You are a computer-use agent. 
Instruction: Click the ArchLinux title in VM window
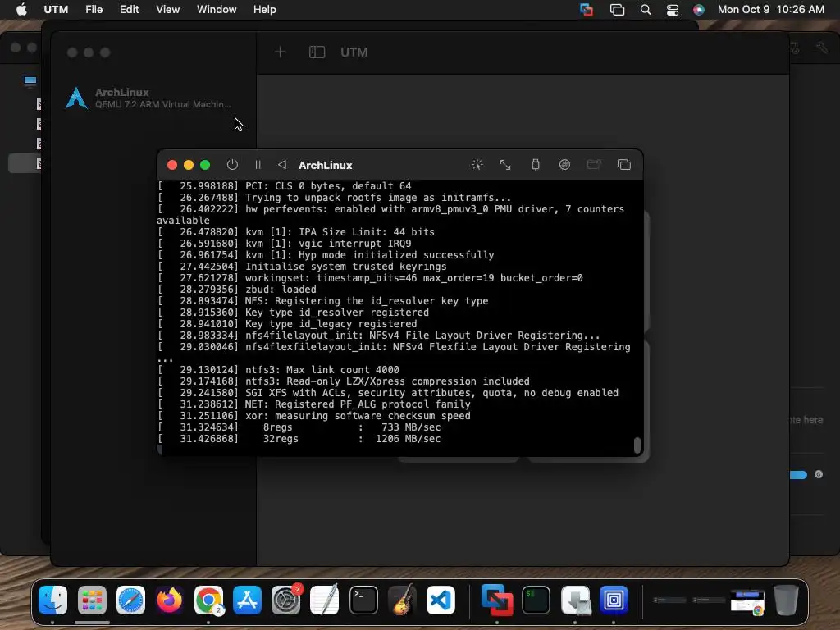[325, 165]
